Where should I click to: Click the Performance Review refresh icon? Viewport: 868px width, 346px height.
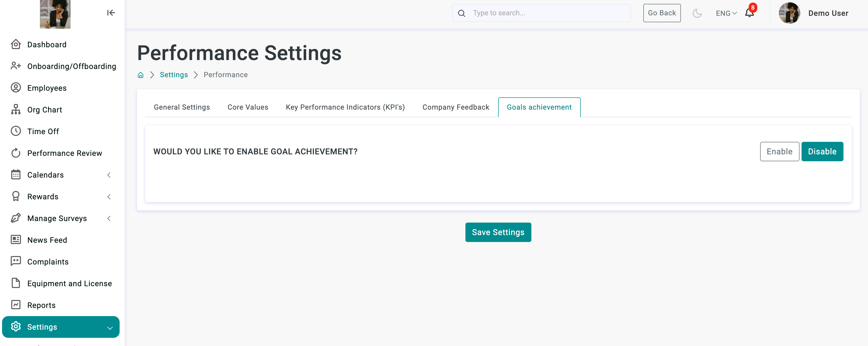click(16, 153)
